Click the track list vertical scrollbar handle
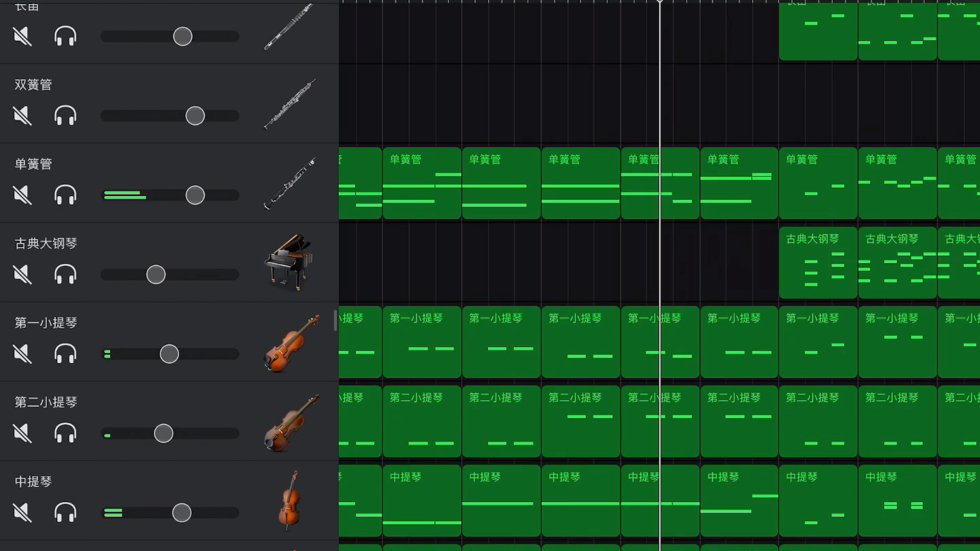The height and width of the screenshot is (551, 980). click(335, 320)
